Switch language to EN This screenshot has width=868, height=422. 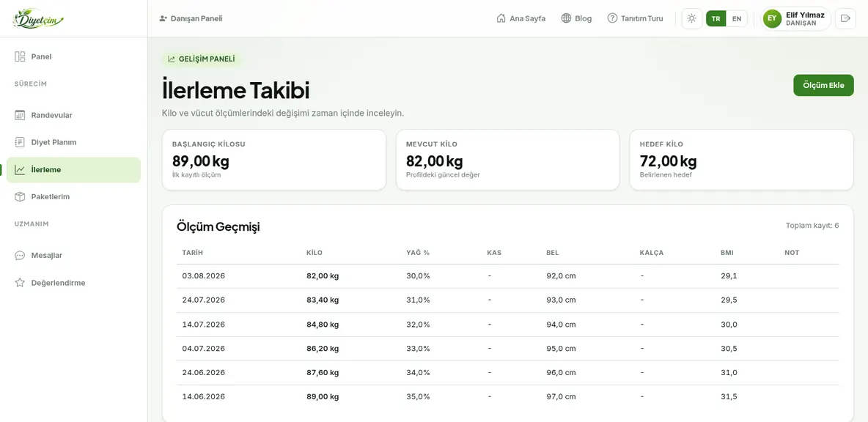pyautogui.click(x=736, y=19)
